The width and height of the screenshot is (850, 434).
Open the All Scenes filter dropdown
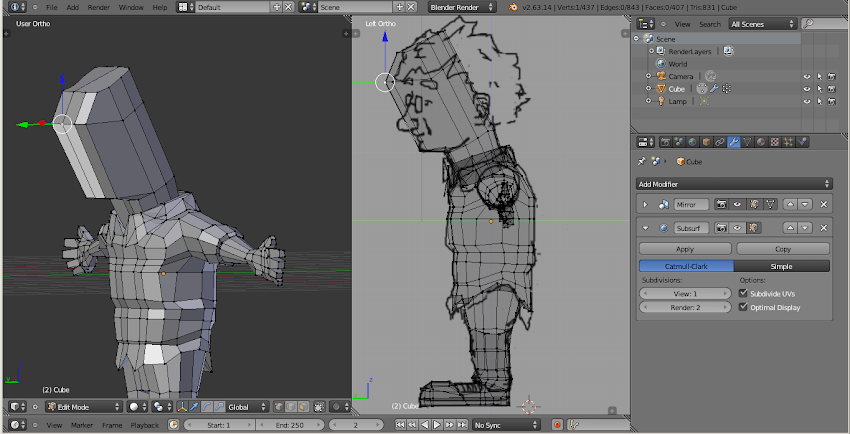[x=762, y=24]
